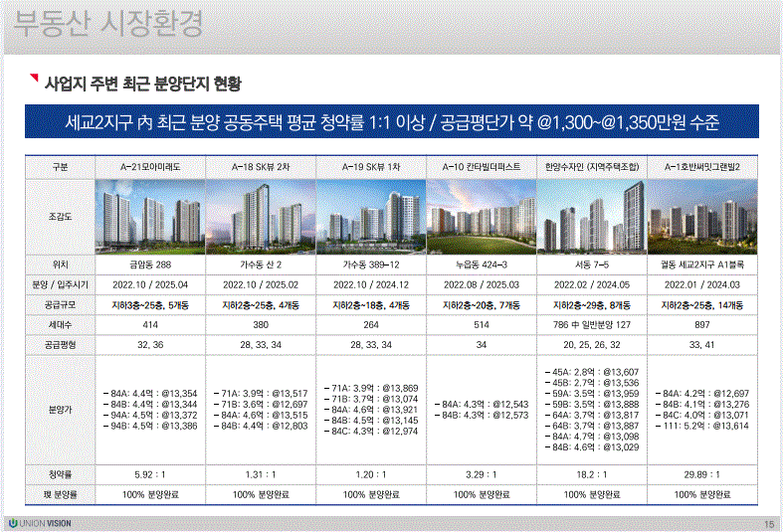783x532 pixels.
Task: Click price line 111: 5.2억 : @13,614
Action: (702, 427)
